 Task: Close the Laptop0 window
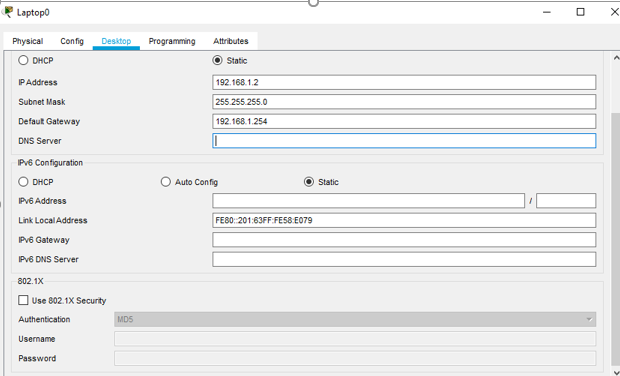(x=614, y=12)
